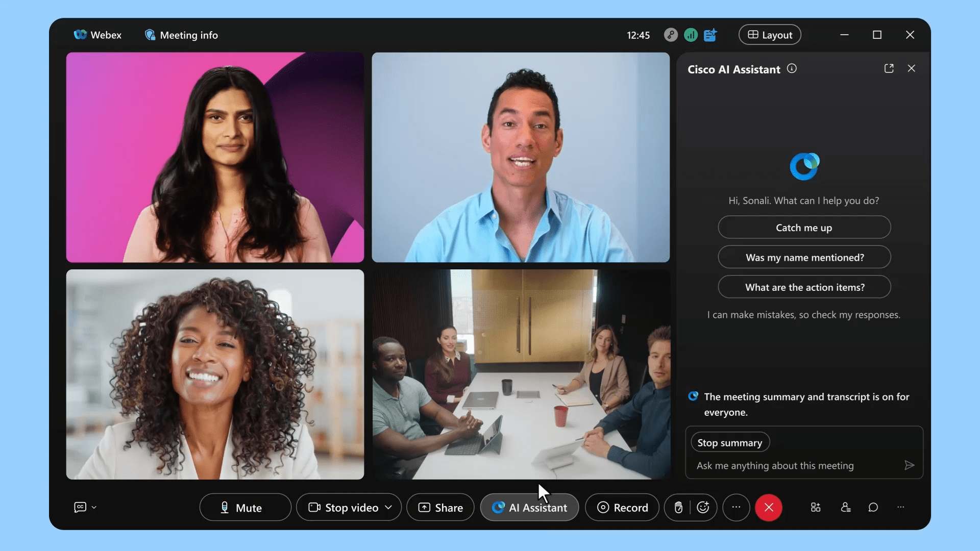Open more panel options ellipsis
Viewport: 980px width, 551px height.
coord(900,507)
